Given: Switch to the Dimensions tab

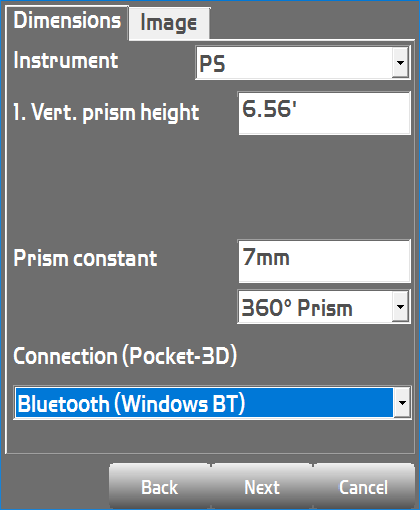Looking at the screenshot, I should coord(67,22).
